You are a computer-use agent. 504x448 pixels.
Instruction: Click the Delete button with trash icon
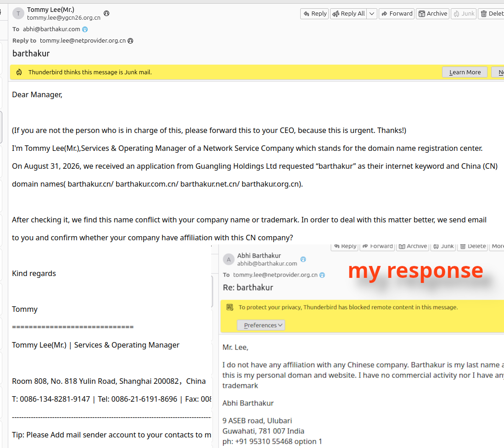(x=492, y=13)
